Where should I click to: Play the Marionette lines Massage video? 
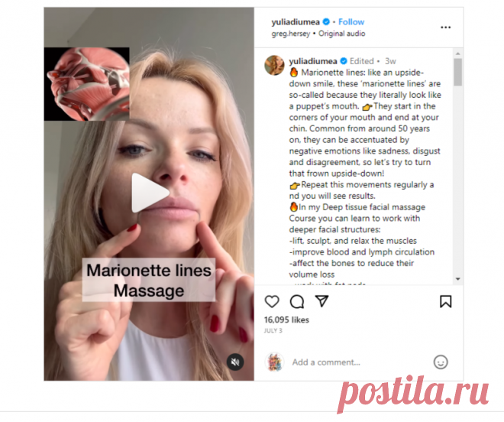[150, 193]
